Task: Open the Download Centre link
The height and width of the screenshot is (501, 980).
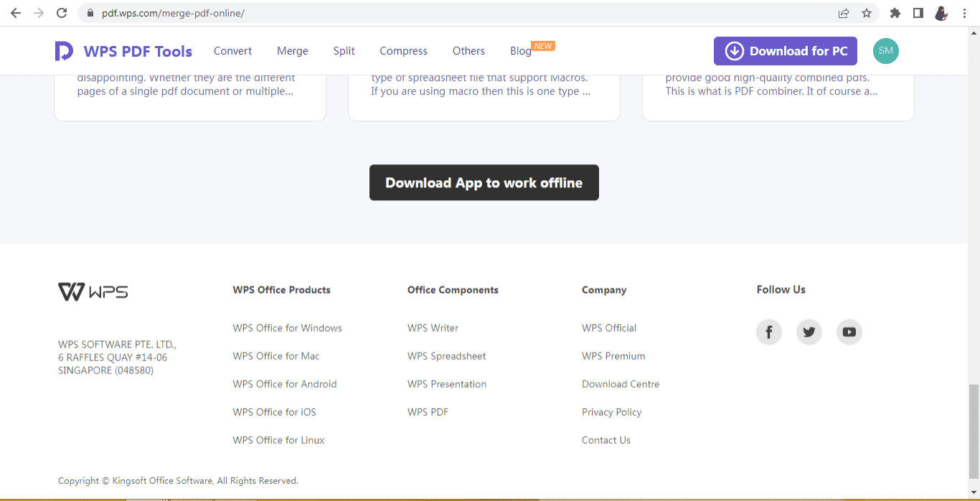Action: pyautogui.click(x=621, y=384)
